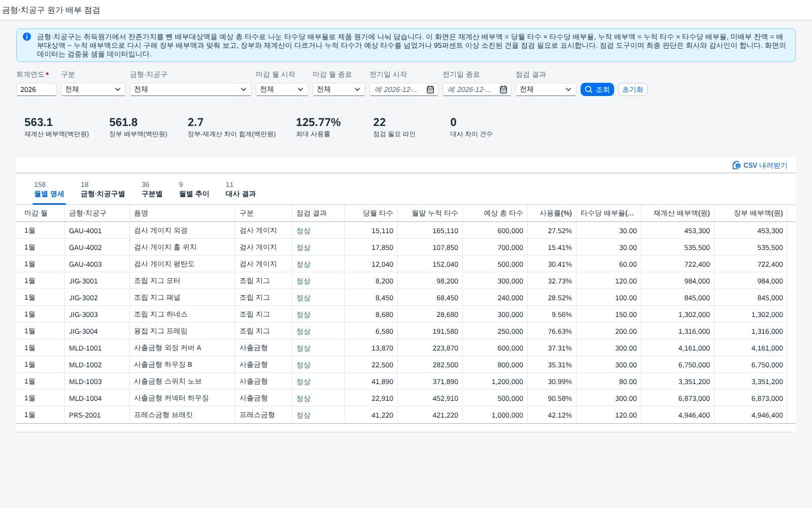The image size is (812, 508).
Task: Click the 월말 누적 타수 column header
Action: [x=430, y=213]
